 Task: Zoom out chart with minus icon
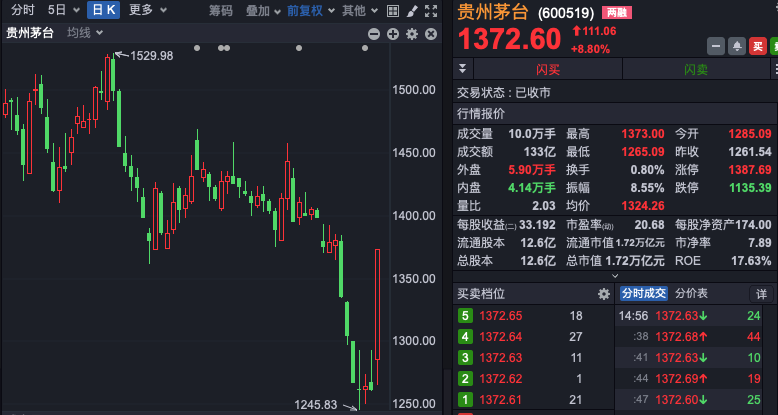pos(374,34)
